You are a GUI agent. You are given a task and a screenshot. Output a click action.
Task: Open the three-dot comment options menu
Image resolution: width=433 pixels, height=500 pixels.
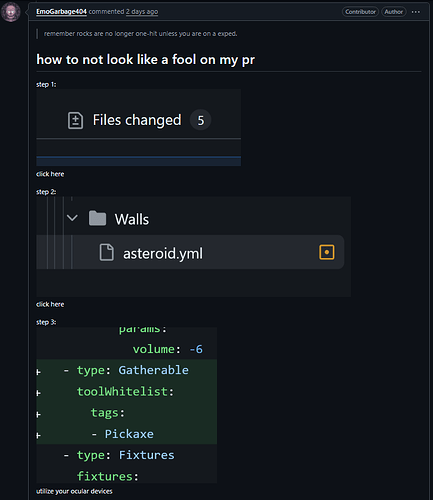[416, 12]
